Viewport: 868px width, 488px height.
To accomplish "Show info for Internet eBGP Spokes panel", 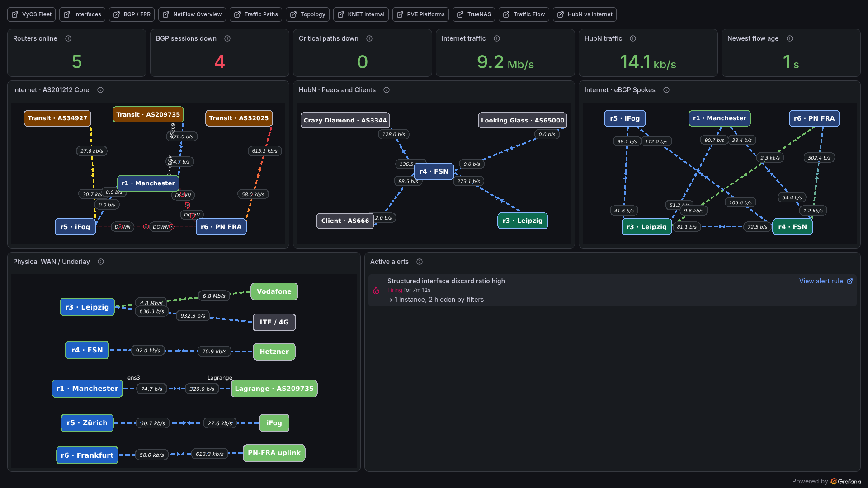I will (666, 90).
